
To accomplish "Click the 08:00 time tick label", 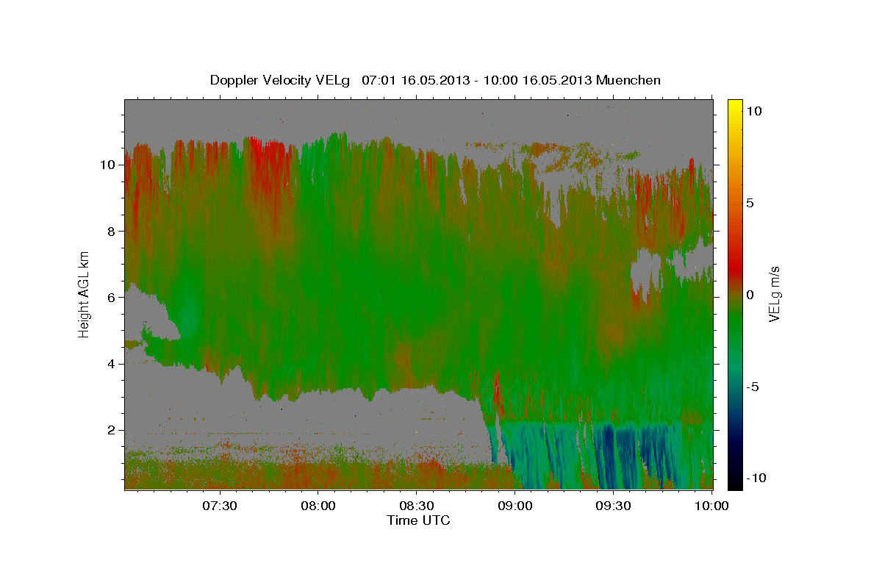I will tap(318, 506).
